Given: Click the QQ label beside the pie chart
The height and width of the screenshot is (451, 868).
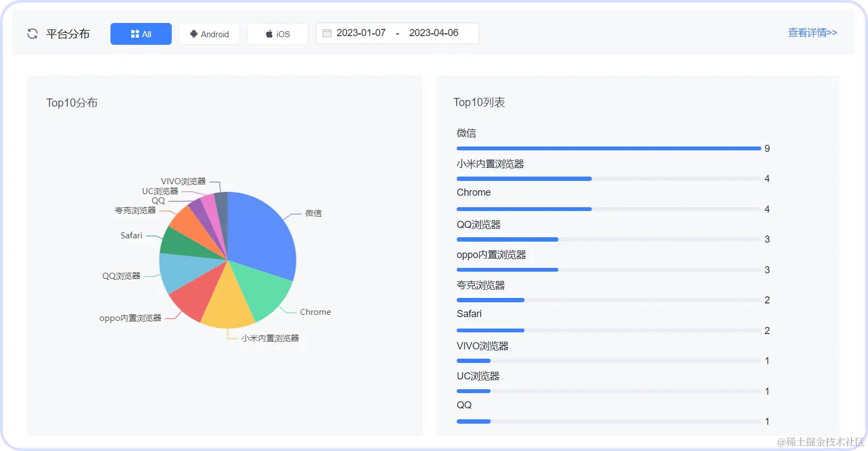Looking at the screenshot, I should coord(158,201).
